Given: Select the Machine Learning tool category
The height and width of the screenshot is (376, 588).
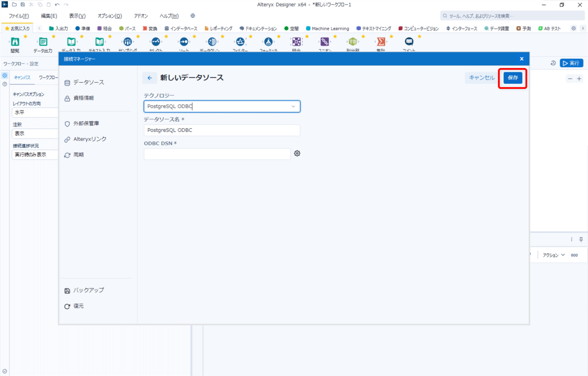Looking at the screenshot, I should coord(327,28).
